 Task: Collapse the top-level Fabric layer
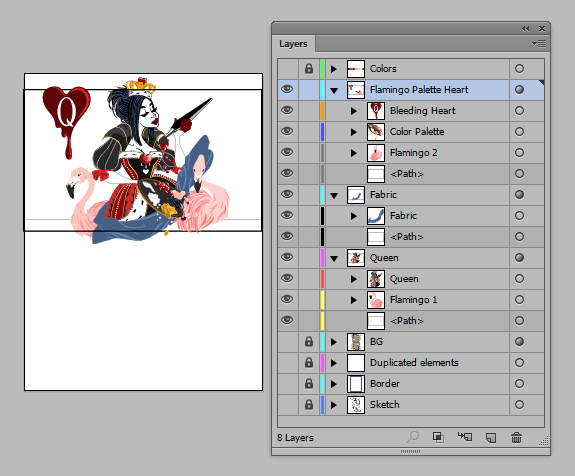pyautogui.click(x=334, y=195)
